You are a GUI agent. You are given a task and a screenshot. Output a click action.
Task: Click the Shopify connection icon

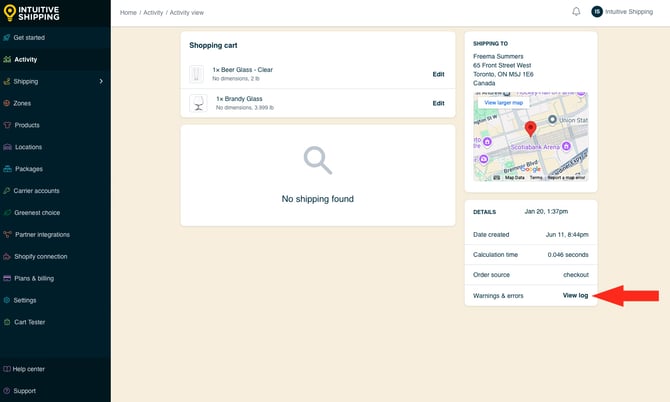point(7,256)
